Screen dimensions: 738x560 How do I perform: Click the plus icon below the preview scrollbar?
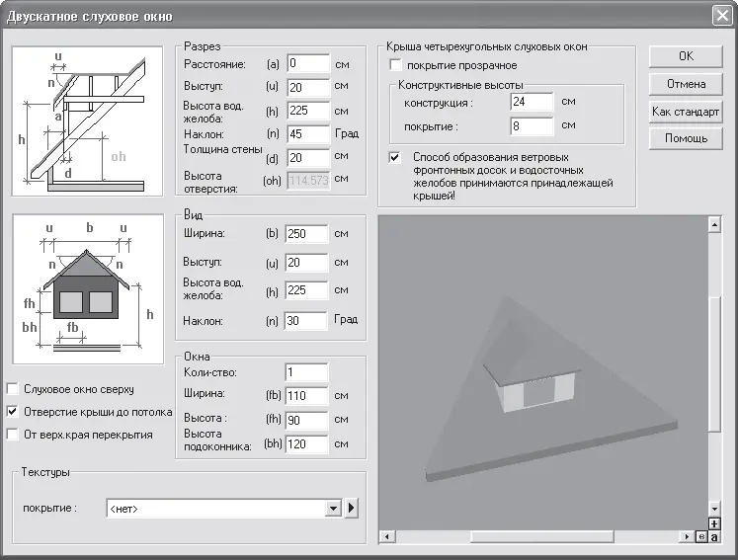pyautogui.click(x=713, y=523)
